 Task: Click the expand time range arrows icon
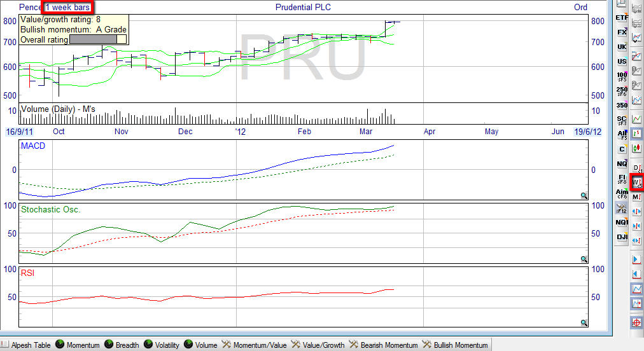[636, 211]
